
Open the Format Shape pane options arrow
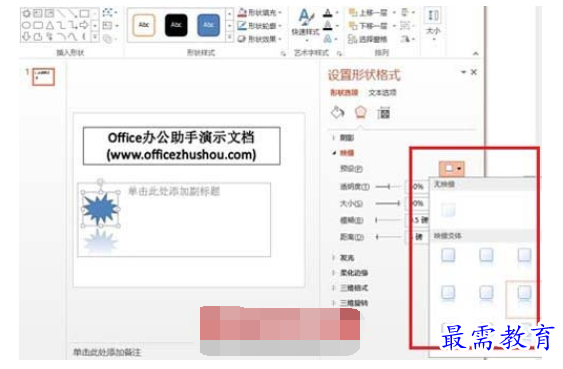click(x=463, y=73)
